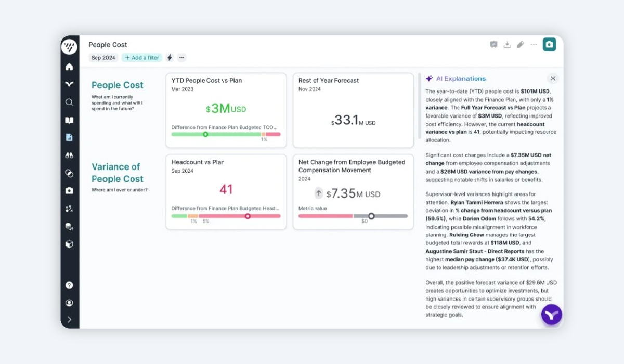Close the AI Explanations panel

[x=553, y=79]
